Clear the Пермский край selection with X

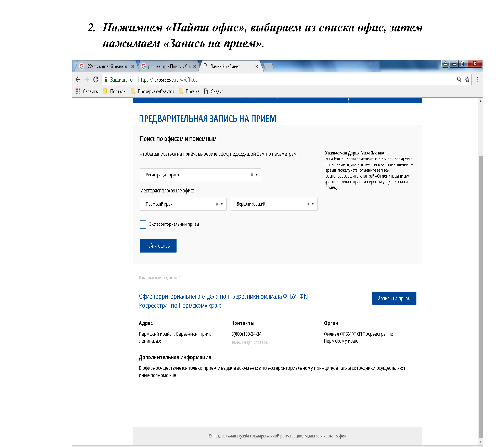coord(217,204)
